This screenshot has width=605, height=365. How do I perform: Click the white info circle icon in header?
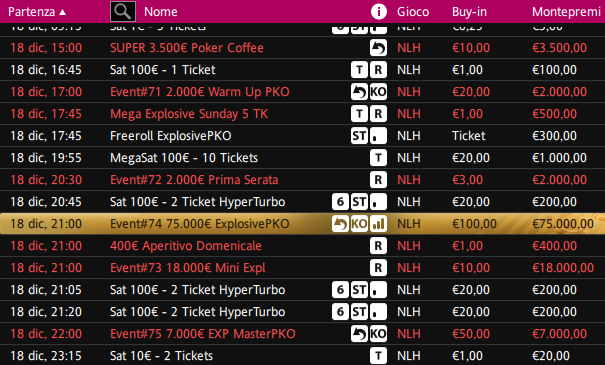pos(379,12)
